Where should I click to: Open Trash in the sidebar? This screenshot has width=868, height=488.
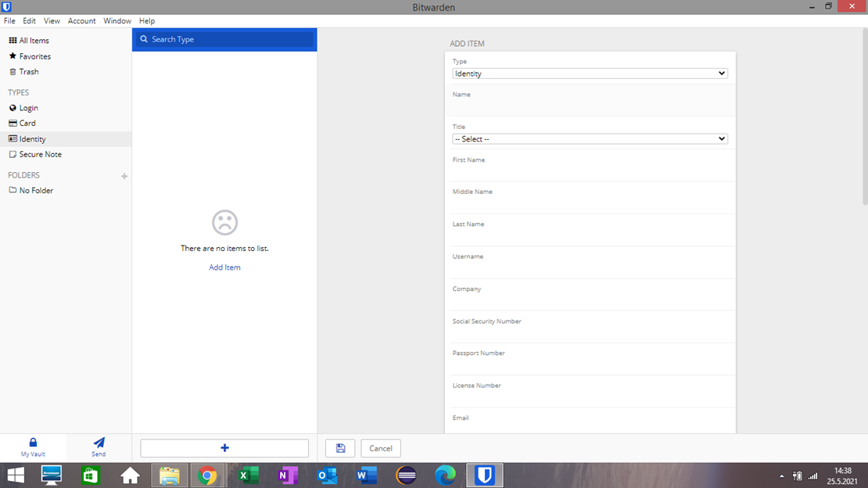click(29, 71)
